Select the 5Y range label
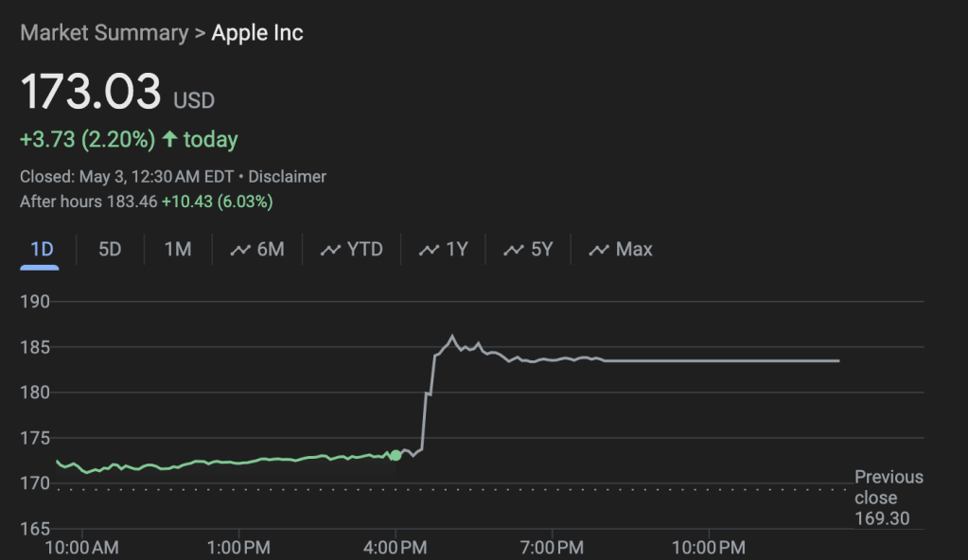968x560 pixels. [x=542, y=250]
